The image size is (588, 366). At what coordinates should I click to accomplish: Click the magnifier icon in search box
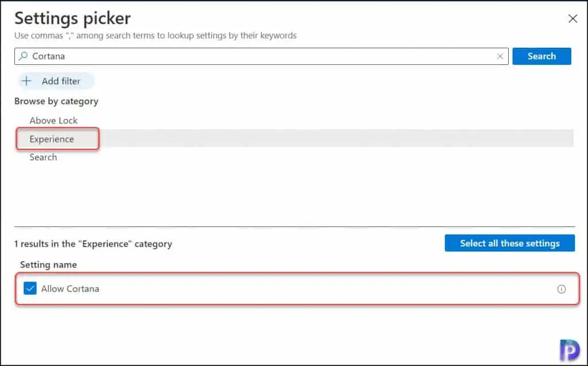23,56
